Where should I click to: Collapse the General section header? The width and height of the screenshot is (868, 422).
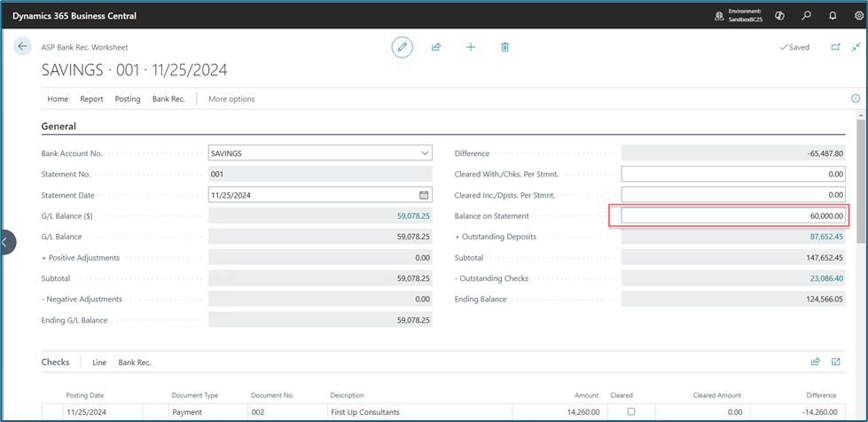pos(59,126)
